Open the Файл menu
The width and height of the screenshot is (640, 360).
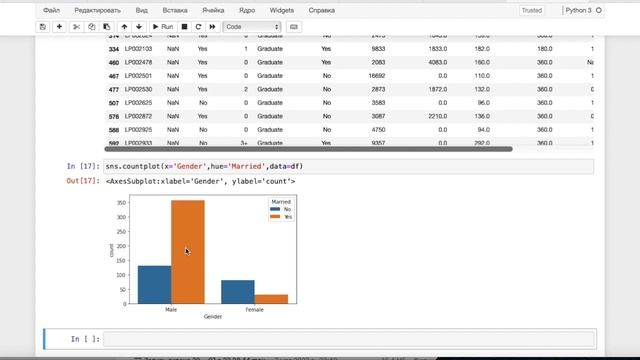(51, 10)
